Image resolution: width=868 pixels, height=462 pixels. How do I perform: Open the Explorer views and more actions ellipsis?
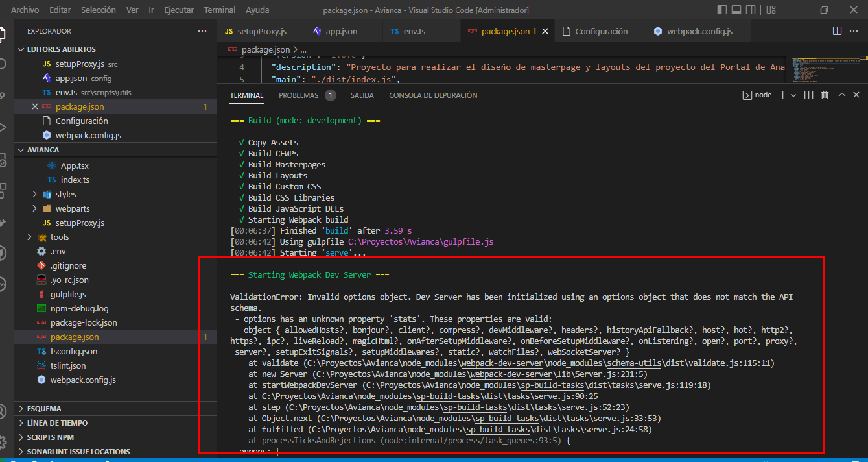click(x=202, y=31)
